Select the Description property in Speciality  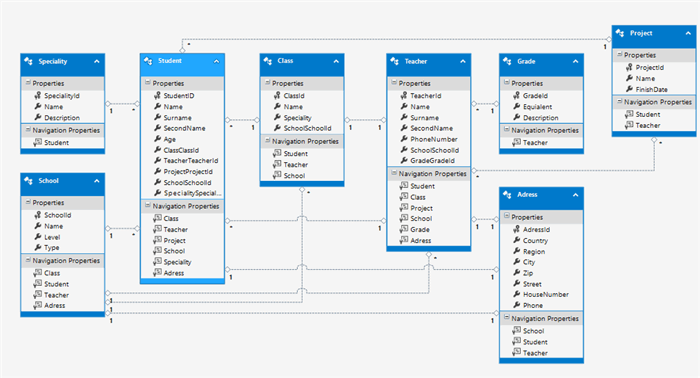62,118
